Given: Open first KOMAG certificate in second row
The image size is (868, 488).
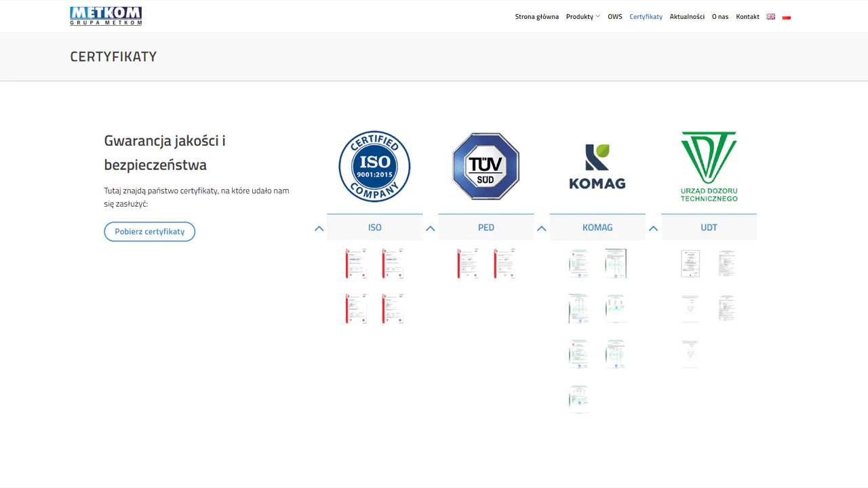Looking at the screenshot, I should 578,309.
